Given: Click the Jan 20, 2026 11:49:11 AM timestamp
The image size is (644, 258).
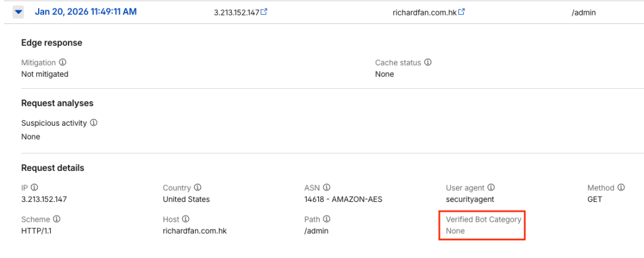Looking at the screenshot, I should pyautogui.click(x=86, y=11).
